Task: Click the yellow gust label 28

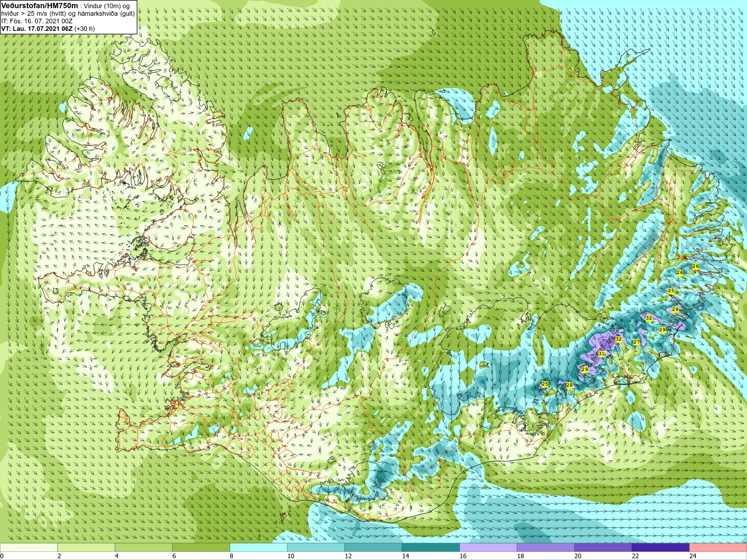Action: [570, 385]
